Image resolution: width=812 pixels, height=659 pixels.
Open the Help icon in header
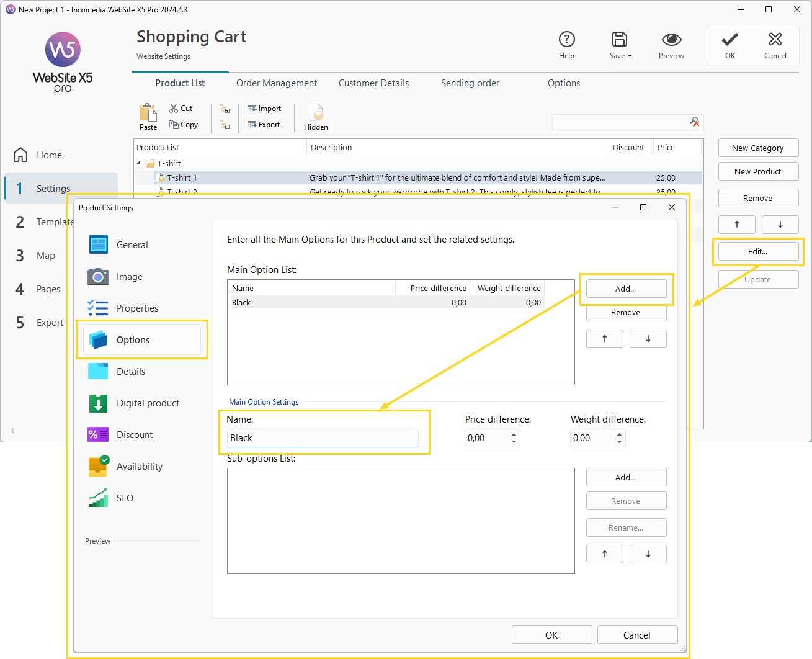[x=566, y=40]
